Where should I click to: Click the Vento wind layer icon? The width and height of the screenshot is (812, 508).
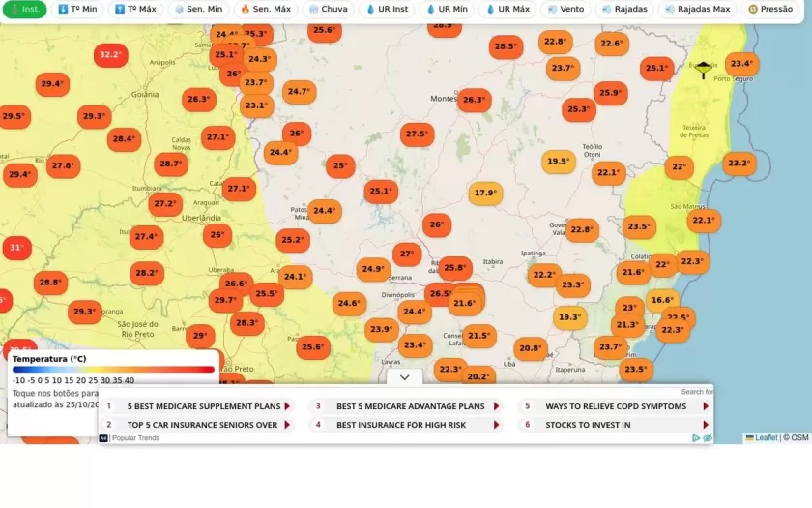tap(552, 9)
